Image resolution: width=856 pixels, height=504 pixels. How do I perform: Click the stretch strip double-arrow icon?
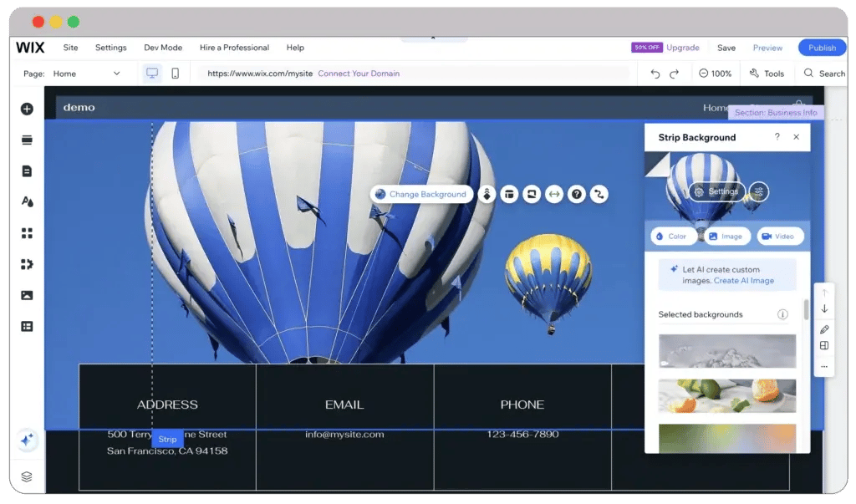pos(553,194)
